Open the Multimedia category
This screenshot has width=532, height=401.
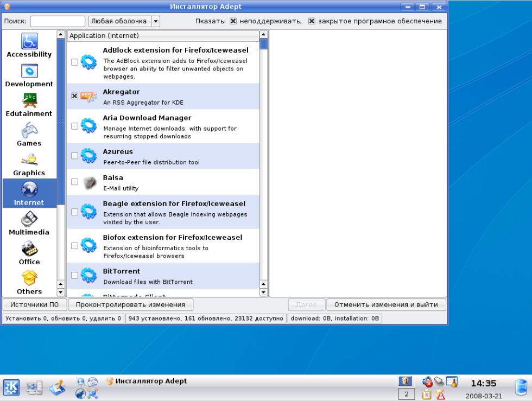point(29,224)
